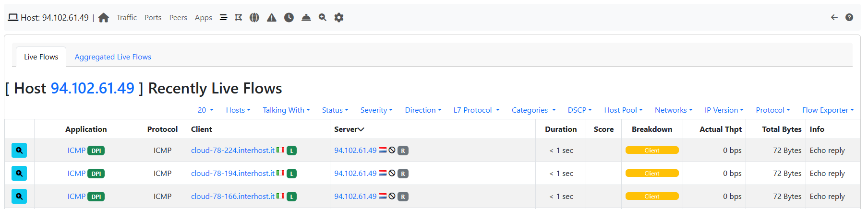Screen dimensions: 868x209
Task: Open the Talking With filter dropdown
Action: (x=286, y=110)
